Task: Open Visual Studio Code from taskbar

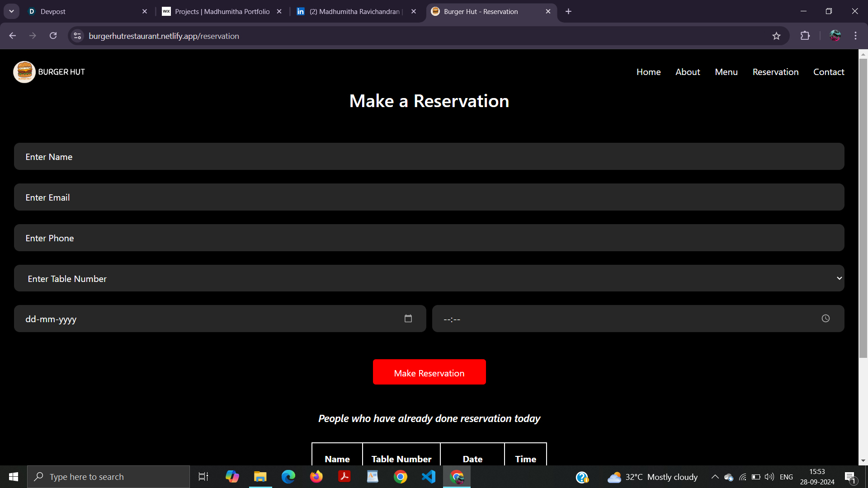Action: [428, 477]
